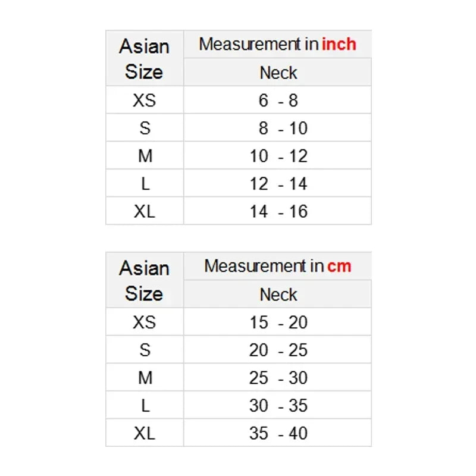476x476 pixels.
Task: Select the '12 - 14' inch measurement cell
Action: click(278, 184)
